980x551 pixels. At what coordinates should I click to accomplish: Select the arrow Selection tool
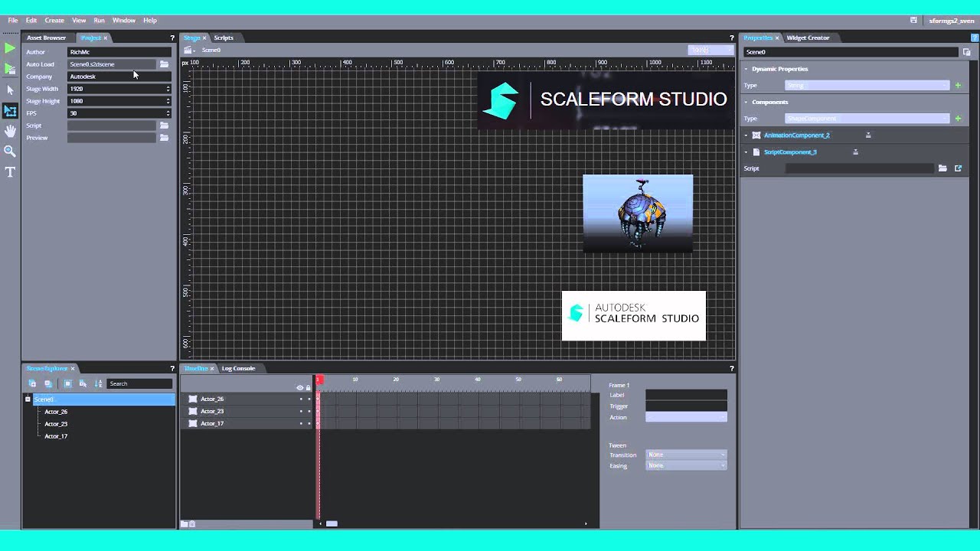coord(10,90)
